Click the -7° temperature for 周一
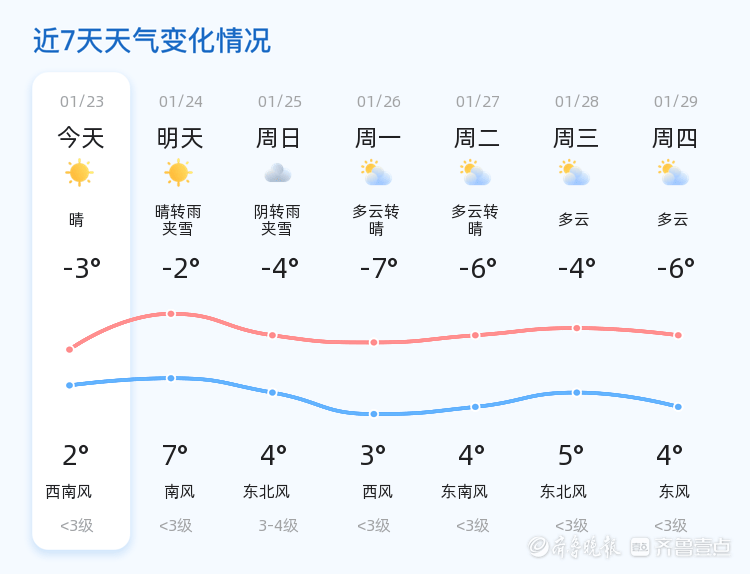The image size is (750, 574). pos(378,268)
